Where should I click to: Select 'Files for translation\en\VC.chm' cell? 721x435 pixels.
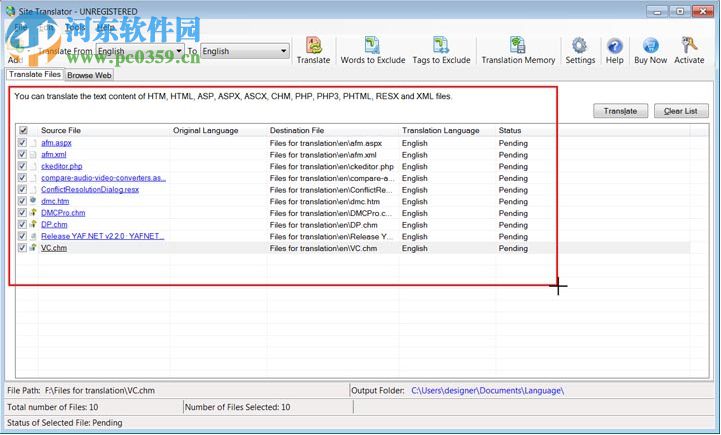[323, 248]
